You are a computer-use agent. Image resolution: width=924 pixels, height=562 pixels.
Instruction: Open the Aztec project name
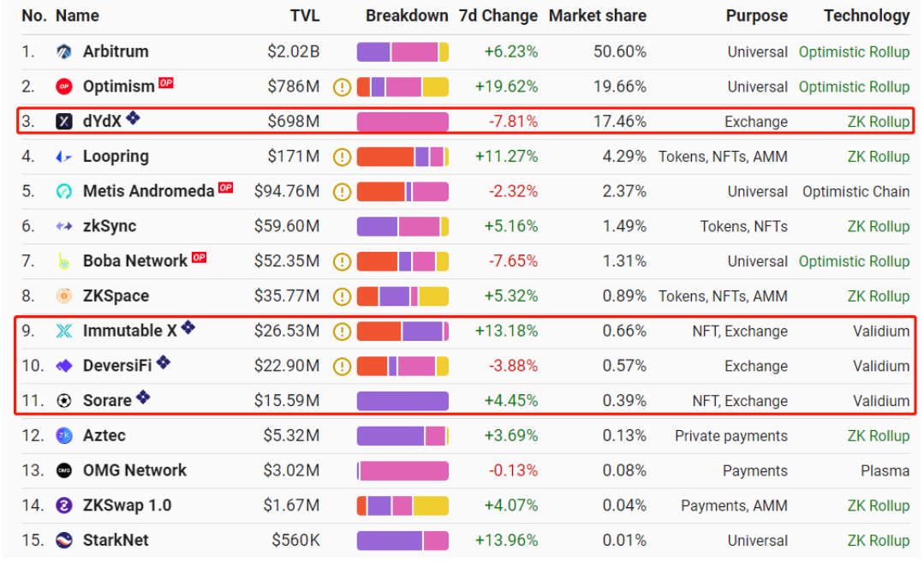coord(104,435)
